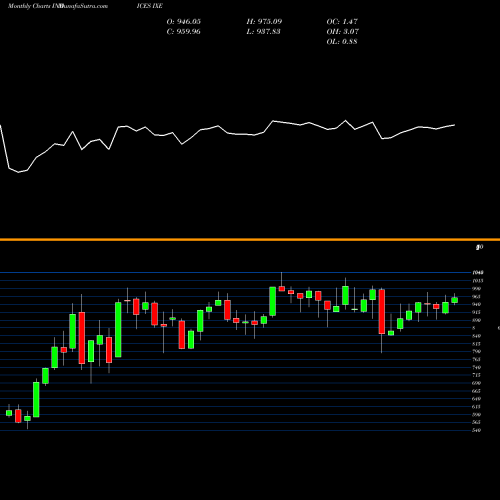This screenshot has height=500, width=500.
Task: Click the open price O: 946.05
Action: [184, 22]
